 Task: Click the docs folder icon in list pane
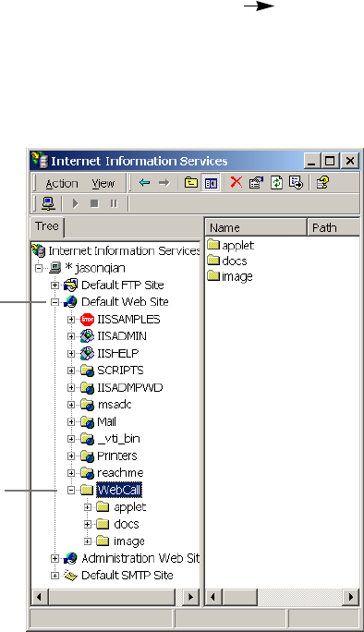pos(213,261)
